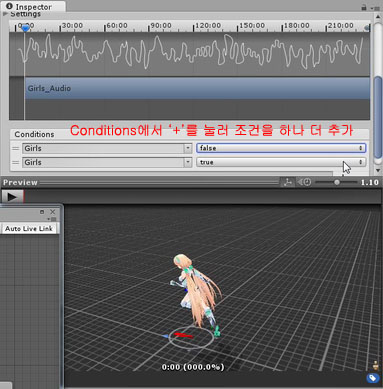Click the Inspector scrollbar down arrow
Image resolution: width=383 pixels, height=389 pixels.
click(378, 170)
